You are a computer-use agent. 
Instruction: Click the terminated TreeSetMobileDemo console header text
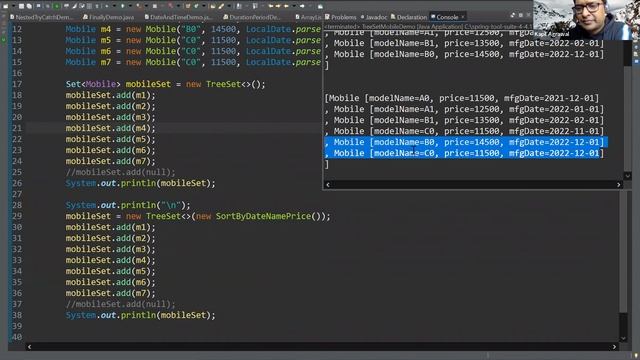point(428,27)
